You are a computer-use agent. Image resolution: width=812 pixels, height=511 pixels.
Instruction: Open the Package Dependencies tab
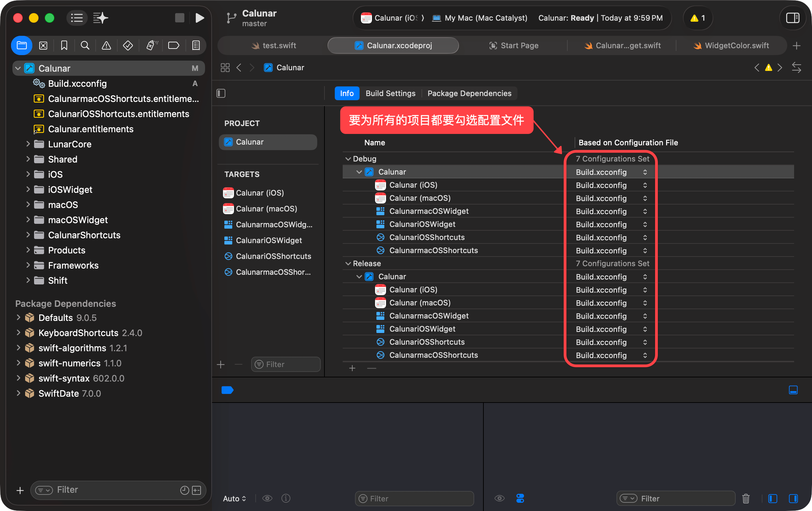point(469,93)
